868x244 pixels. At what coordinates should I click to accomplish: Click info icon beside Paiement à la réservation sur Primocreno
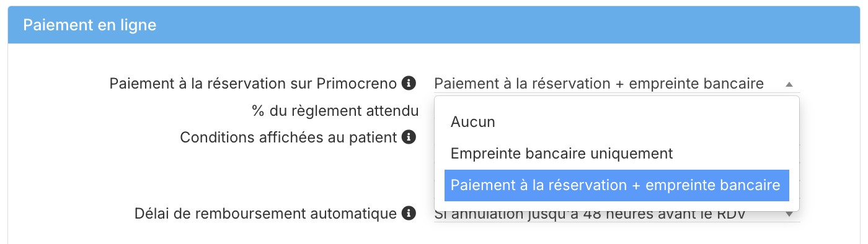coord(408,82)
